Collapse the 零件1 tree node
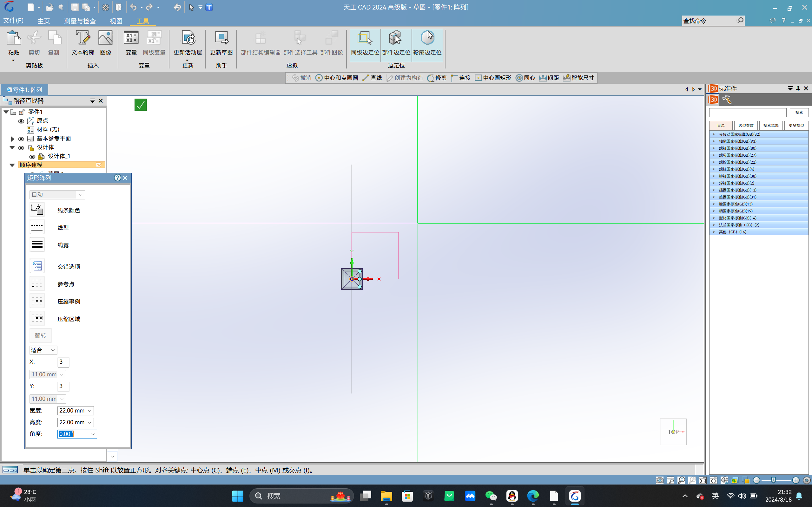 [x=6, y=112]
